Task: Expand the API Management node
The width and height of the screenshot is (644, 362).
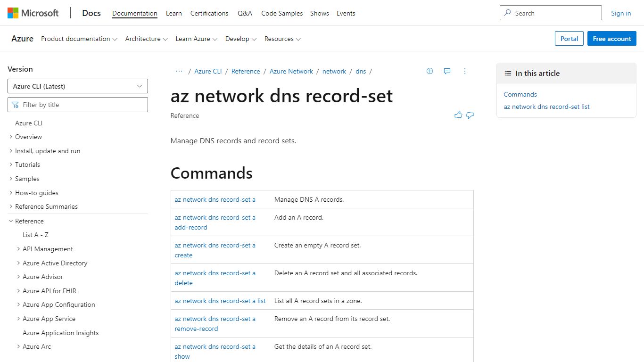Action: pyautogui.click(x=18, y=249)
